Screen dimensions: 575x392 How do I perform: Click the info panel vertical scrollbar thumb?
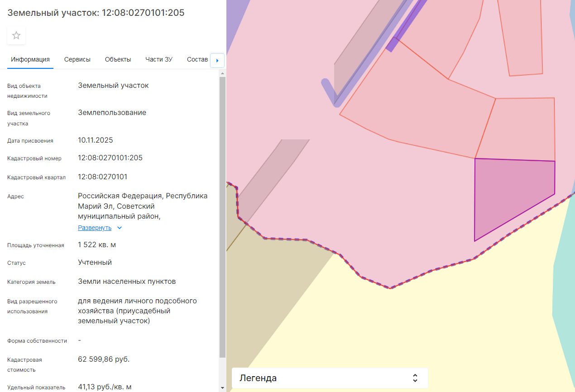point(222,217)
